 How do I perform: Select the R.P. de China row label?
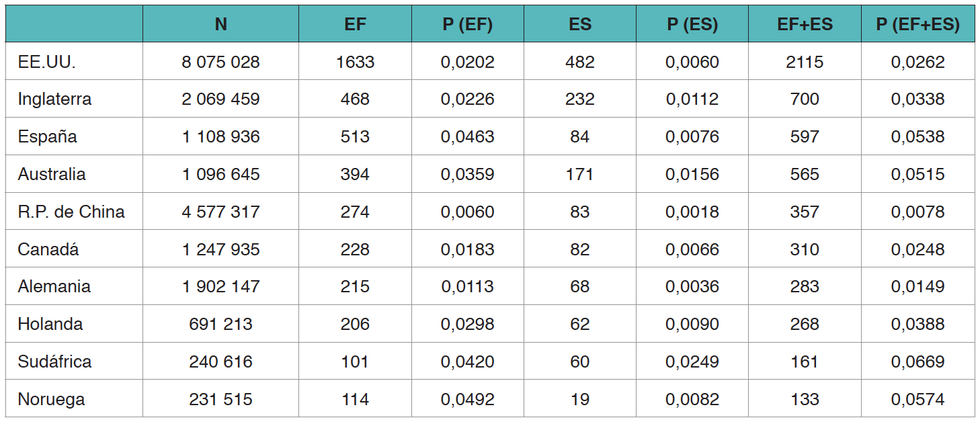tap(71, 212)
